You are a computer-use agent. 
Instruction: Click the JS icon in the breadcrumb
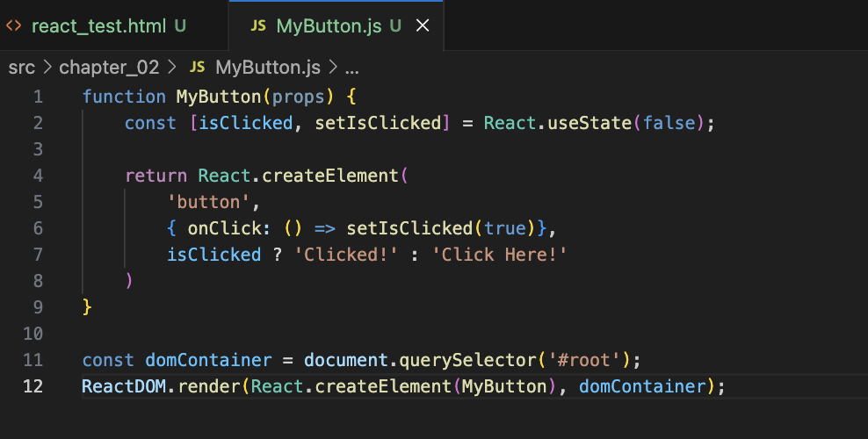tap(197, 68)
